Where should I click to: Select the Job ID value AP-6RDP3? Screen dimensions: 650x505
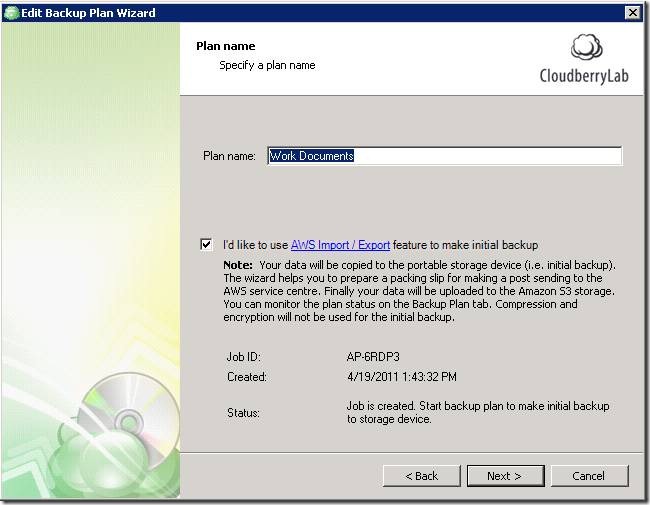point(373,357)
